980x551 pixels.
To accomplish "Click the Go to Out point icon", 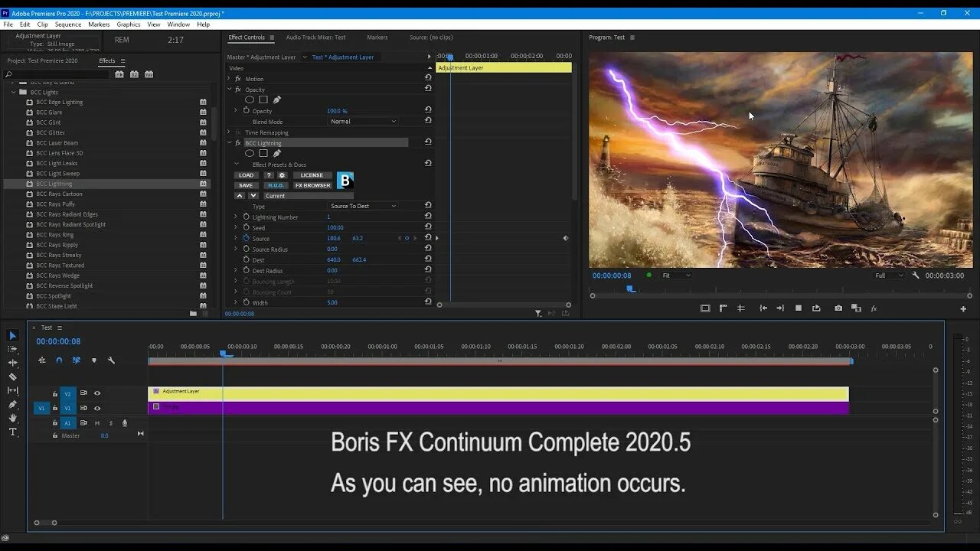I will click(780, 308).
